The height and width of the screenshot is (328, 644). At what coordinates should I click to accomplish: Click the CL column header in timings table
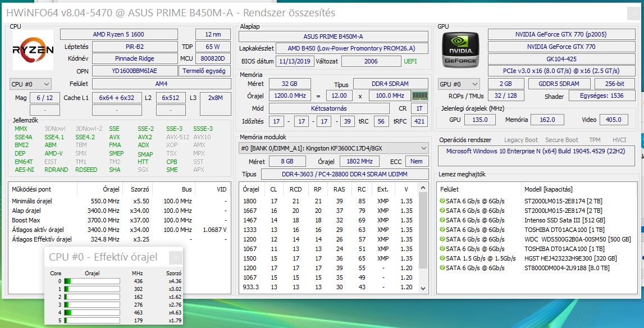point(273,189)
